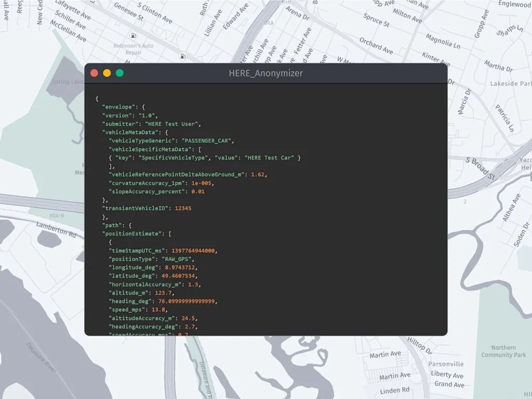This screenshot has height=399, width=532.
Task: Click the timestamp value 1397764944000
Action: (193, 250)
